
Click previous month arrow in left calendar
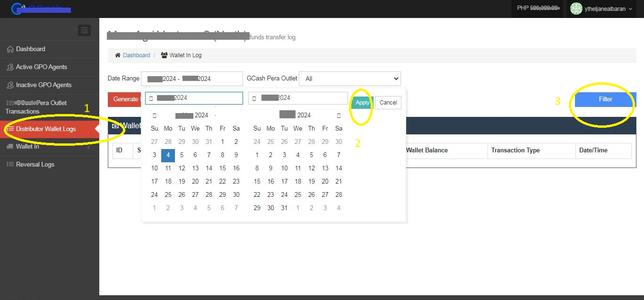[x=155, y=115]
